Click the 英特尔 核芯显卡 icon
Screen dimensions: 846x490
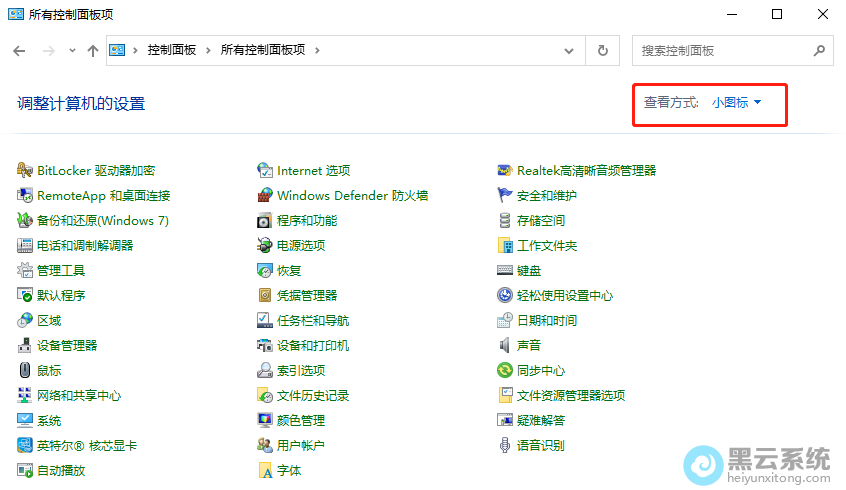(x=24, y=445)
